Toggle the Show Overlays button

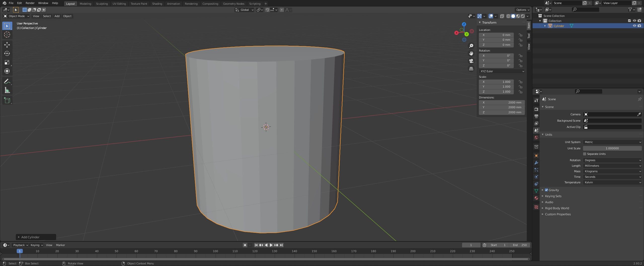pos(491,16)
